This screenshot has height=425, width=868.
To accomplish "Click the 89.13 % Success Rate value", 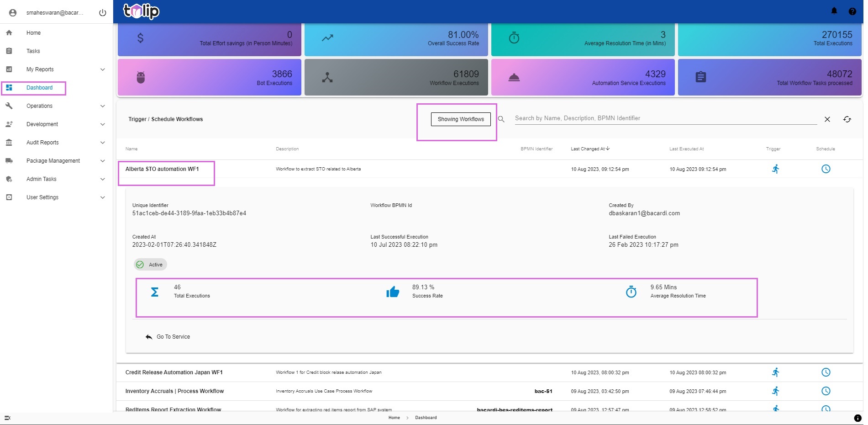I will [x=423, y=287].
